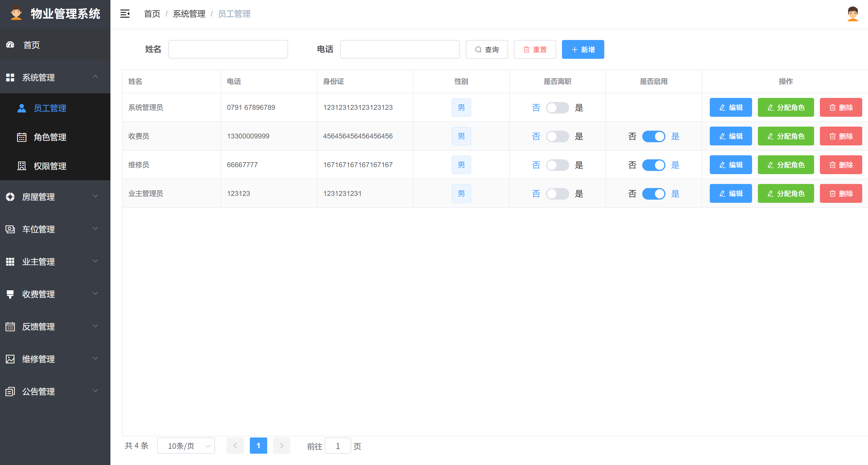
Task: Toggle 是否离职 switch for 系统管理员
Action: [557, 107]
